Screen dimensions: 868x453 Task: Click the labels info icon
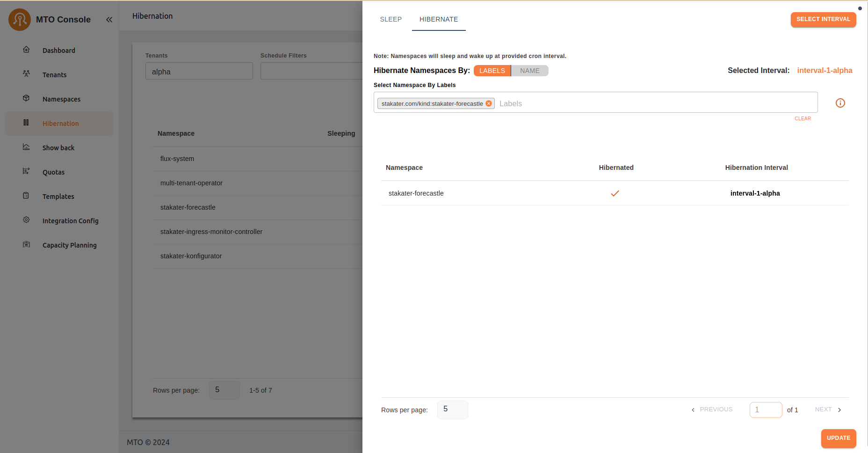tap(840, 103)
